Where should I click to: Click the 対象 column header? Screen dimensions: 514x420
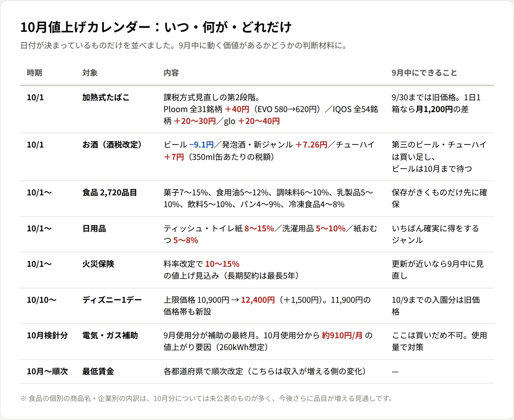tap(90, 73)
